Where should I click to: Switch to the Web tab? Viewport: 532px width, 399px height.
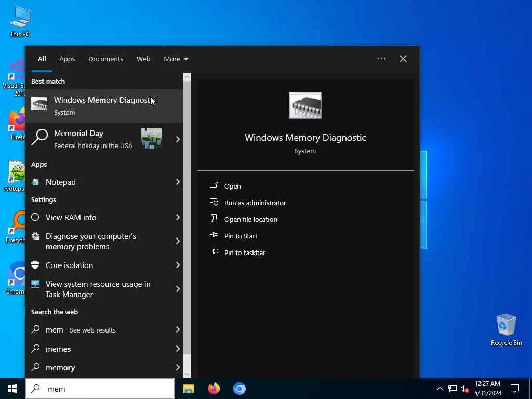tap(143, 59)
